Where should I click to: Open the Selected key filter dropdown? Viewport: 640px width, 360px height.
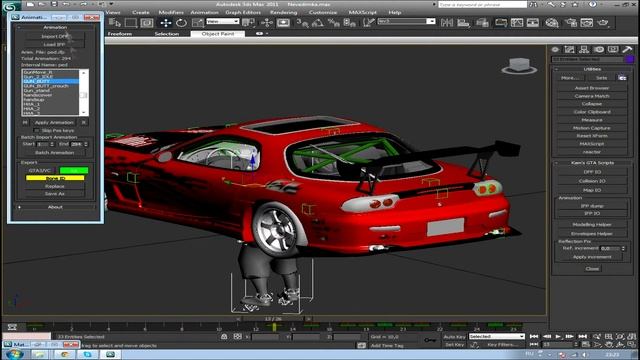tap(496, 336)
